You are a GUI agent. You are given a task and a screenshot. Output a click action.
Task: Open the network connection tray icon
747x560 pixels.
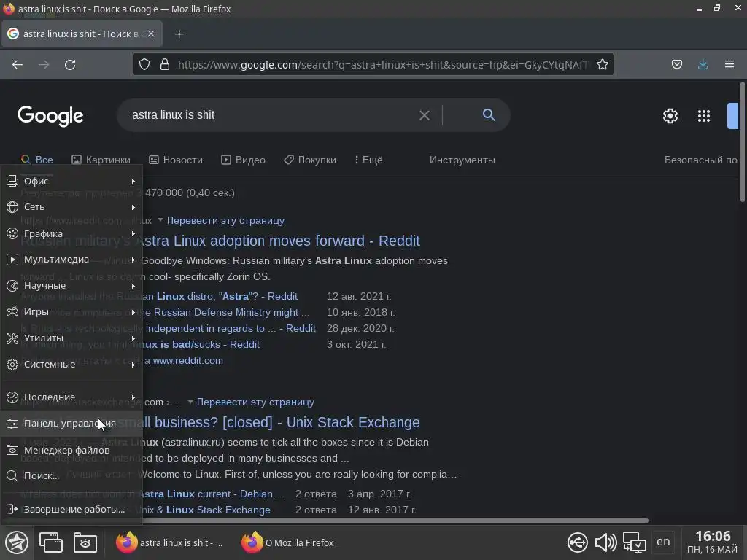634,542
